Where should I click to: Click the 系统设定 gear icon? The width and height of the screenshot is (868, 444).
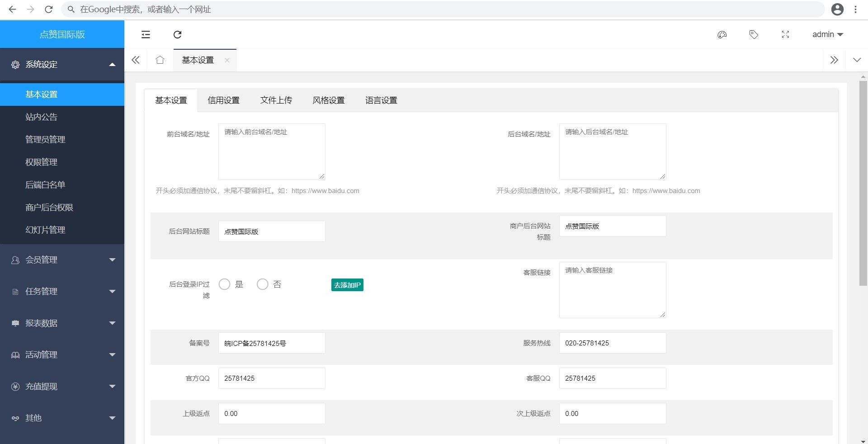pyautogui.click(x=15, y=65)
